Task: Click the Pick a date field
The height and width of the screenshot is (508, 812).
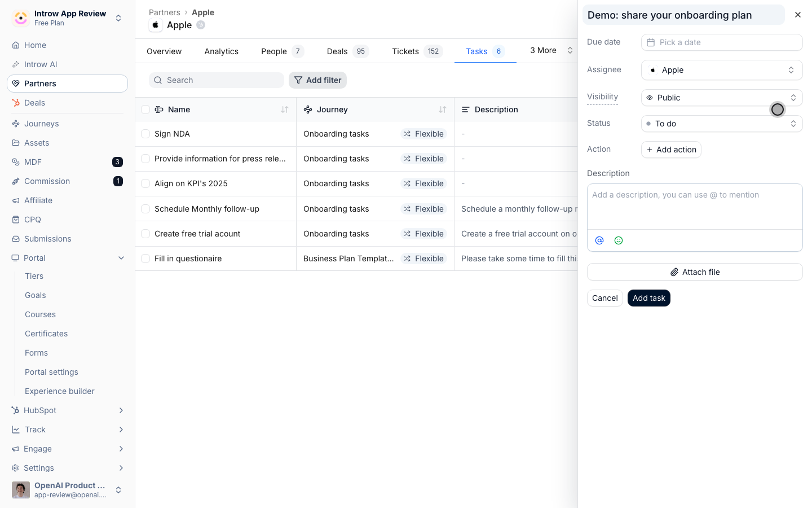Action: pyautogui.click(x=722, y=42)
